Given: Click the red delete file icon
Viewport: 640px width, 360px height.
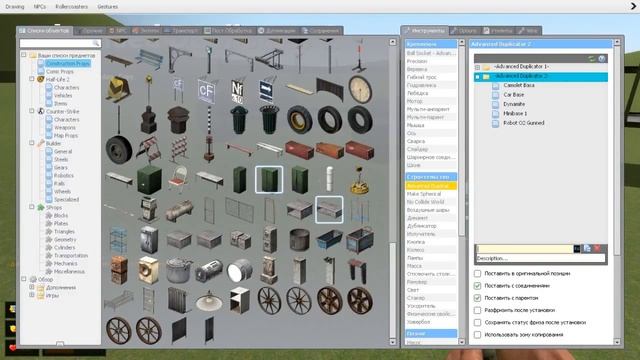Looking at the screenshot, I should pyautogui.click(x=597, y=248).
